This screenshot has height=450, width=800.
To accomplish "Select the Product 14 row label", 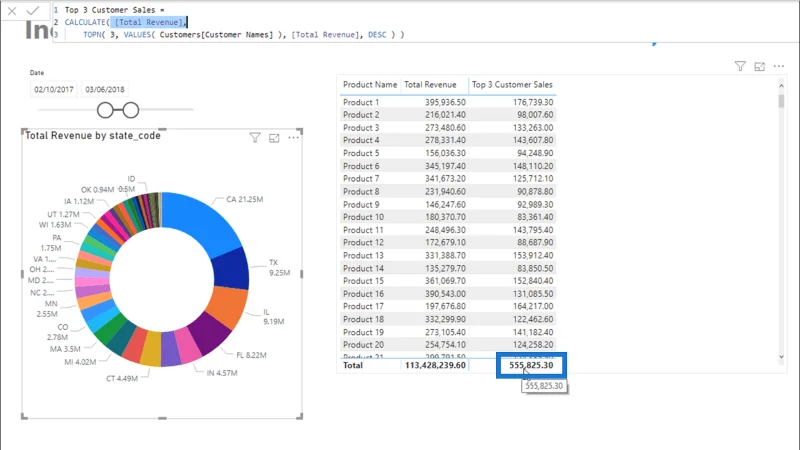I will 363,268.
